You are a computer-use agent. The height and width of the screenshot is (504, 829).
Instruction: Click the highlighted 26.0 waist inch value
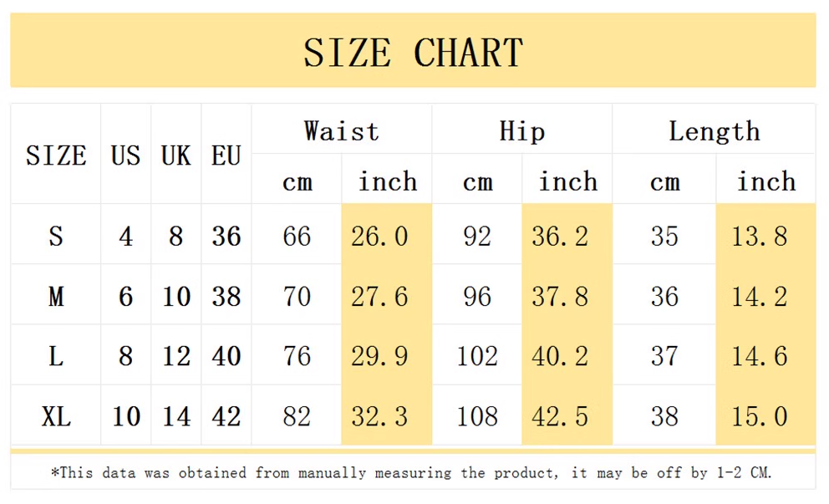coord(379,237)
